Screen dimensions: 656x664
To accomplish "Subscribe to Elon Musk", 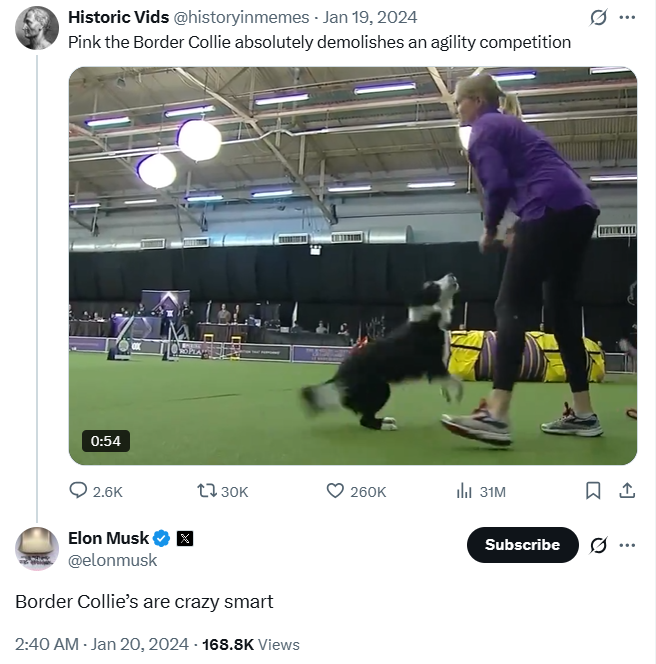I will point(522,545).
